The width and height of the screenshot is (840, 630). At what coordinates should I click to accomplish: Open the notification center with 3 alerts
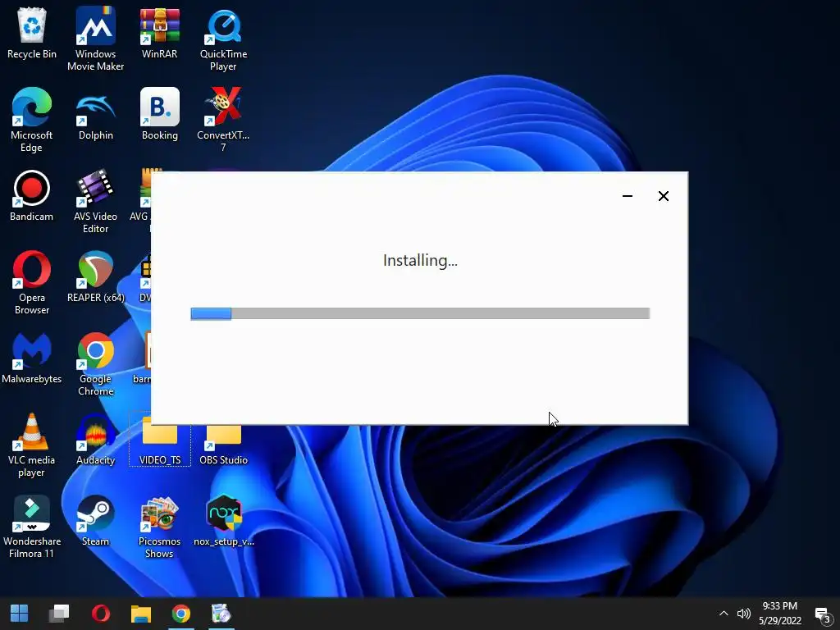[x=822, y=614]
